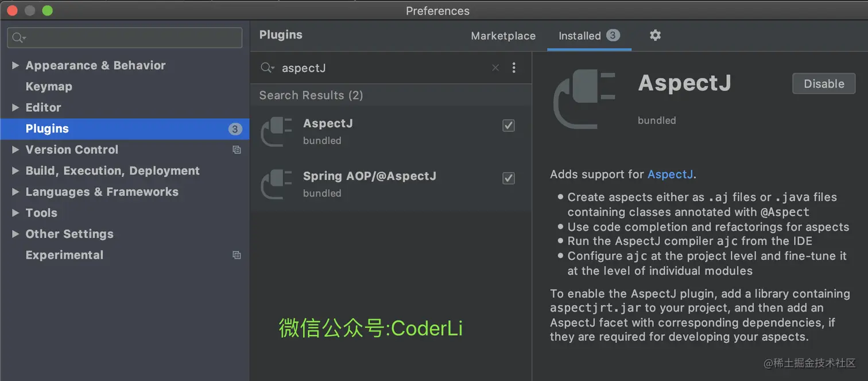Uncheck the AspectJ plugin checkbox
This screenshot has height=381, width=868.
tap(508, 125)
